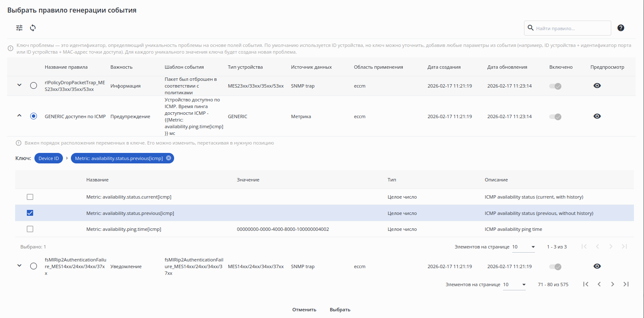Open the rules per page dropdown

pos(514,284)
